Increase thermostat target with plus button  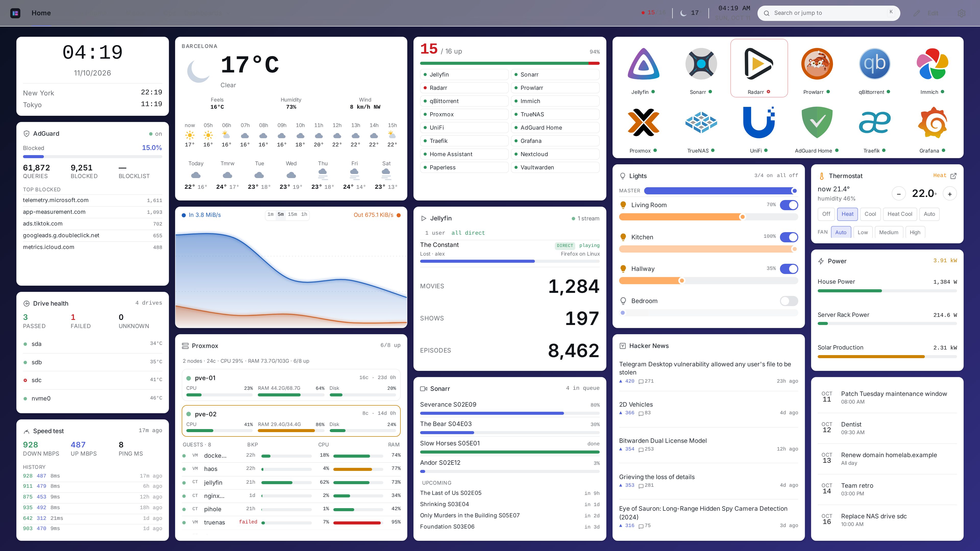pos(950,194)
